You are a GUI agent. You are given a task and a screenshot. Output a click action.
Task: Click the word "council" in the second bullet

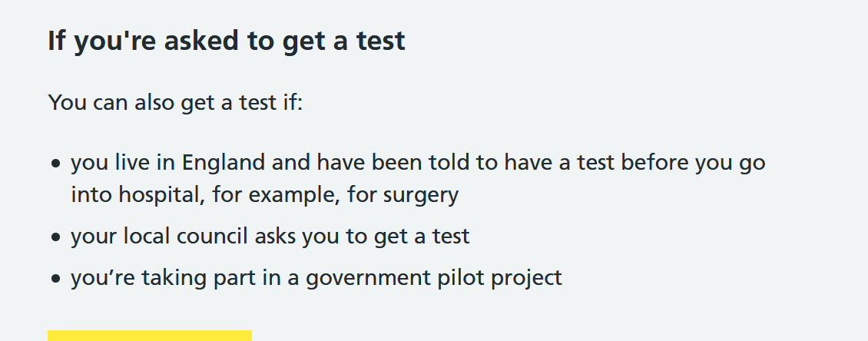(x=212, y=237)
